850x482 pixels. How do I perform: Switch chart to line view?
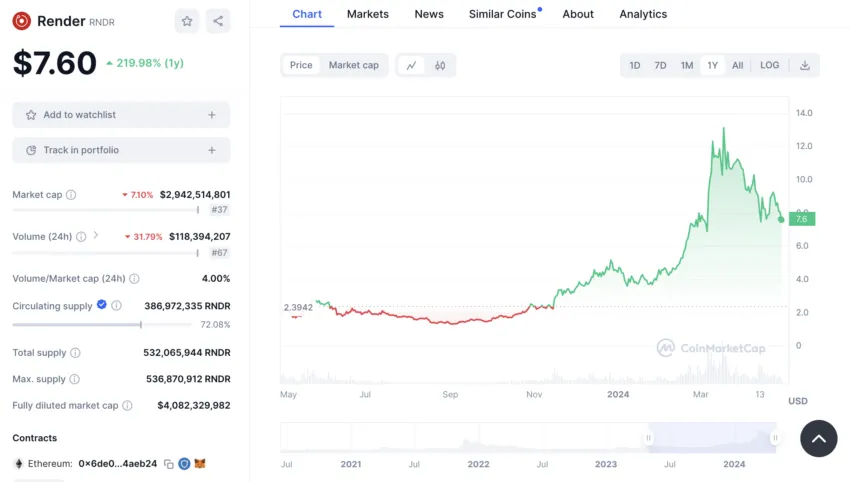[x=411, y=66]
